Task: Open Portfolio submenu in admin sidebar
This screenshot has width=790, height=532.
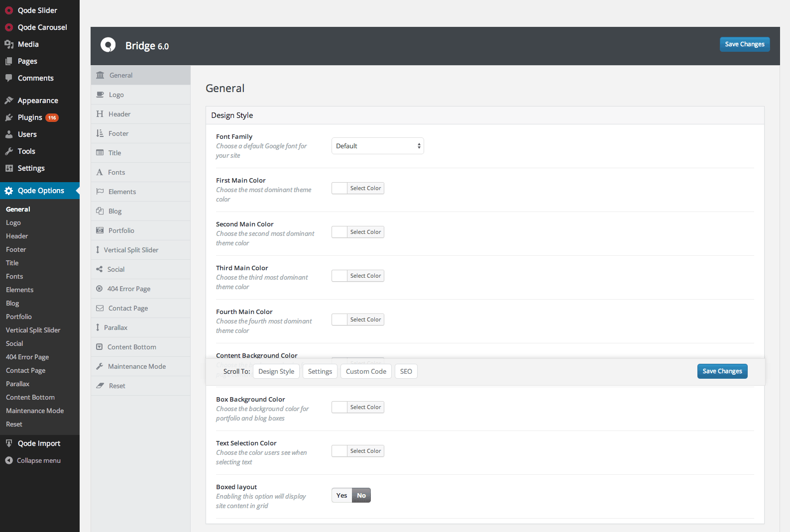Action: point(19,317)
